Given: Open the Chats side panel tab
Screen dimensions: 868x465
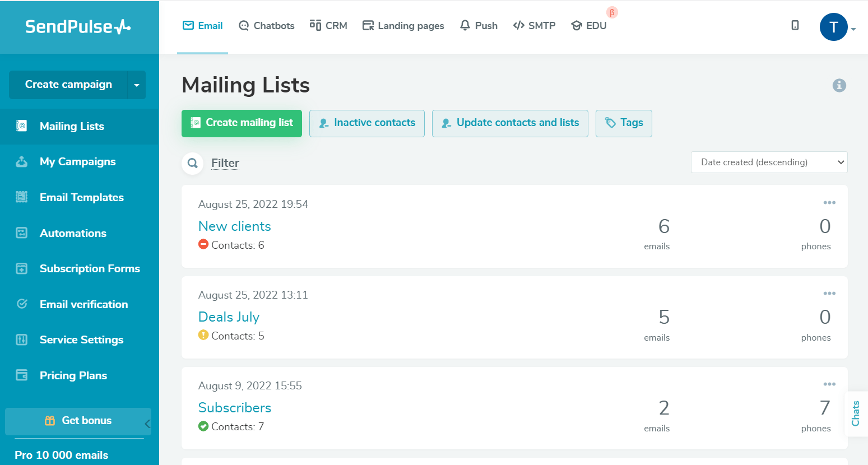Looking at the screenshot, I should tap(856, 413).
